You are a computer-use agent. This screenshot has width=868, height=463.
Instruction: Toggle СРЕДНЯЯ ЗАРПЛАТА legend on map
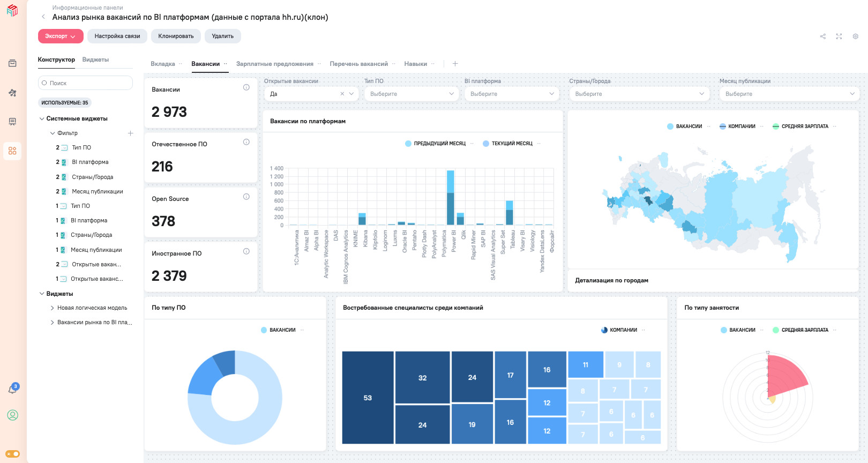pyautogui.click(x=804, y=126)
